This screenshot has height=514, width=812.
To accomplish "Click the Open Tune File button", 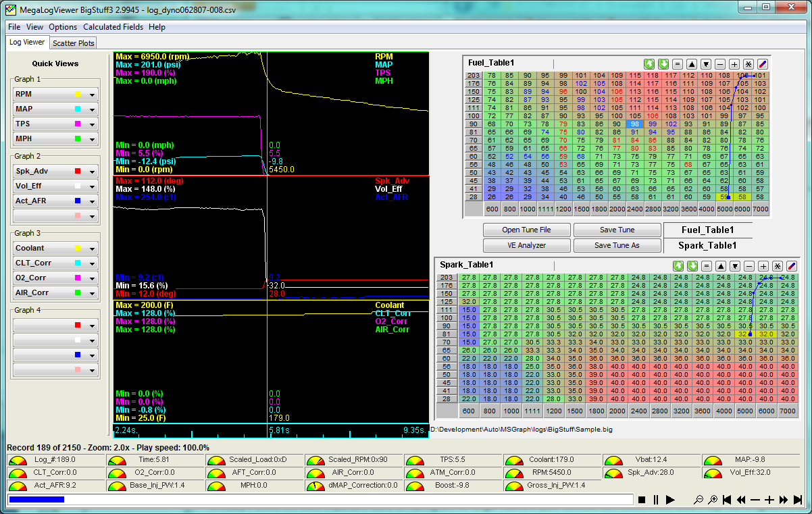I will [x=526, y=230].
